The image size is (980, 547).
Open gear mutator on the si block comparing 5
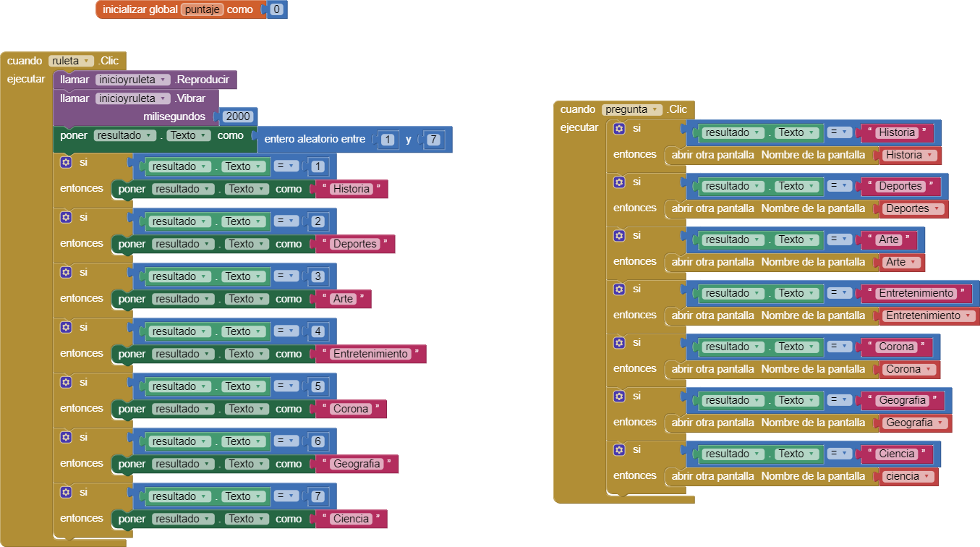click(x=66, y=382)
